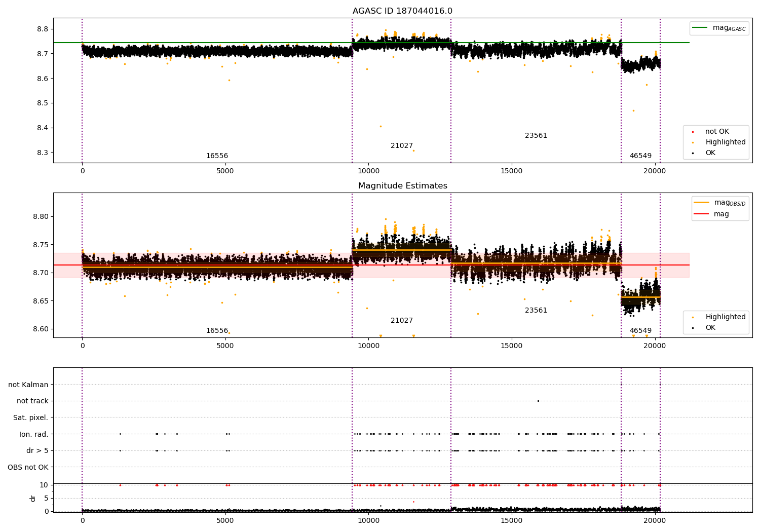Click obsid label 46549 in the top plot
760x532 pixels.
point(640,156)
